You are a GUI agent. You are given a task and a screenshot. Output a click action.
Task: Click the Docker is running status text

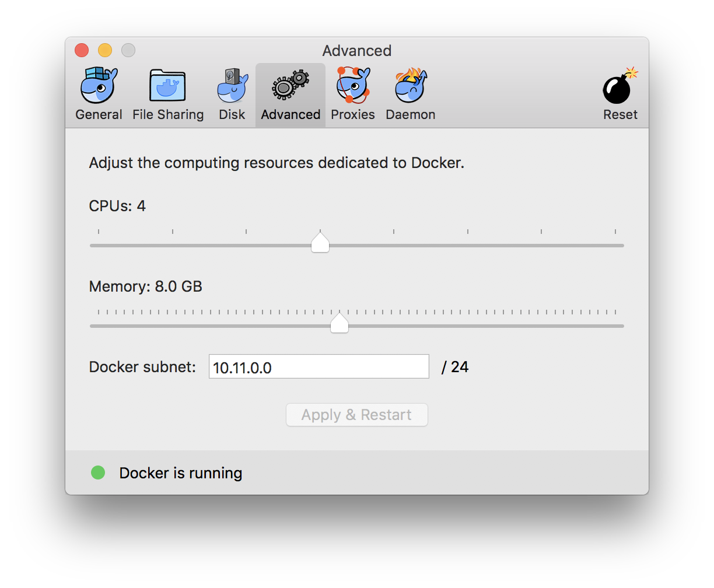tap(180, 473)
